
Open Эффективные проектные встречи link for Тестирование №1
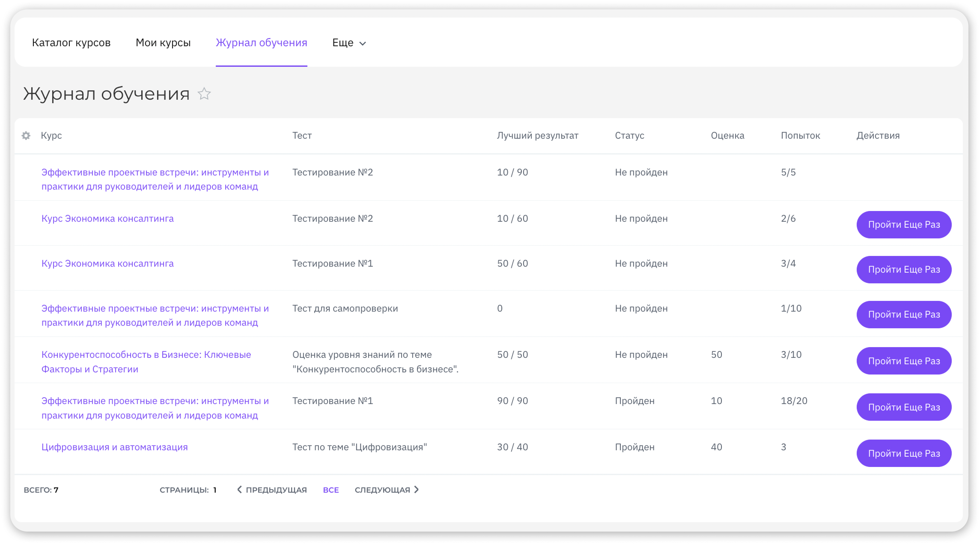155,408
